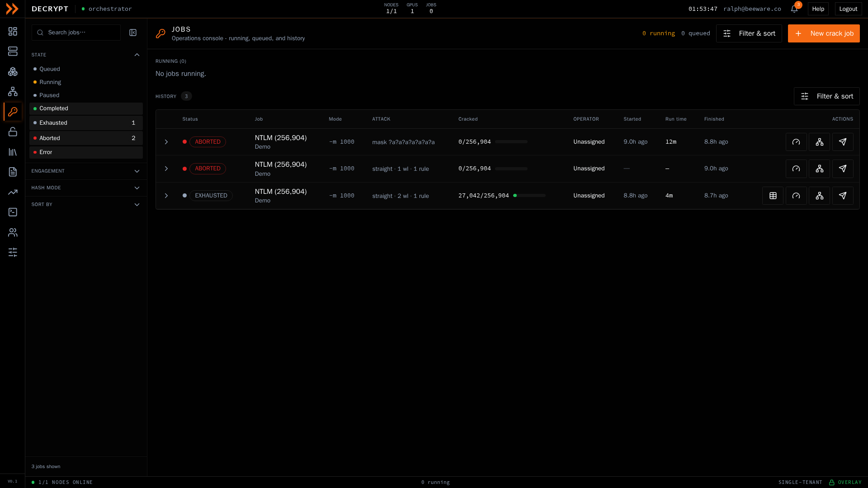
Task: Open the library books sidebar icon
Action: click(x=13, y=152)
